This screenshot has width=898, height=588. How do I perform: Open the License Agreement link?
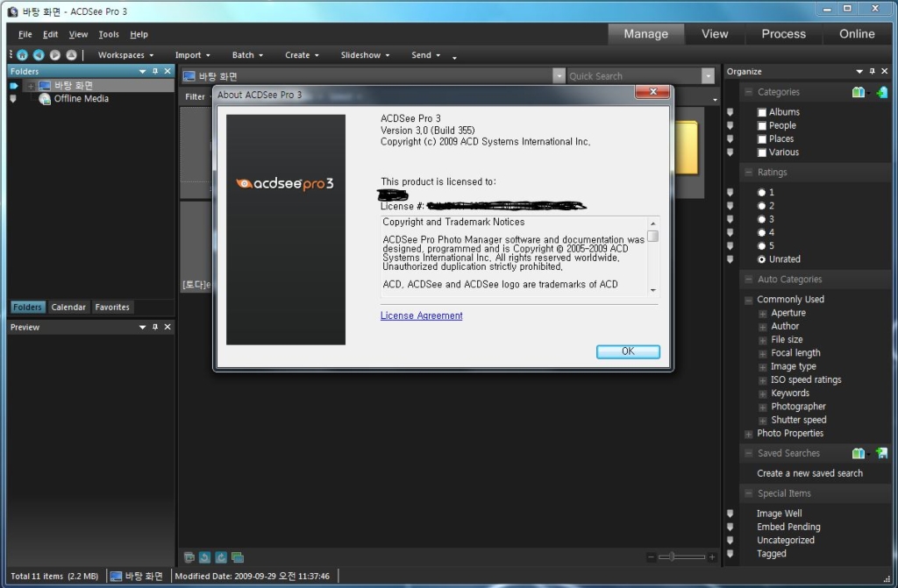(x=422, y=315)
